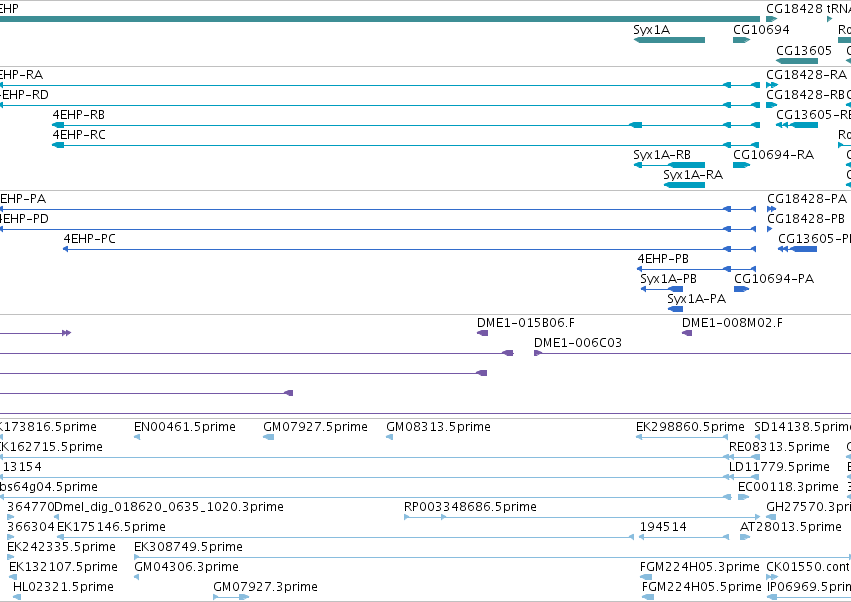Select the CG18428-RB transcript

click(772, 105)
